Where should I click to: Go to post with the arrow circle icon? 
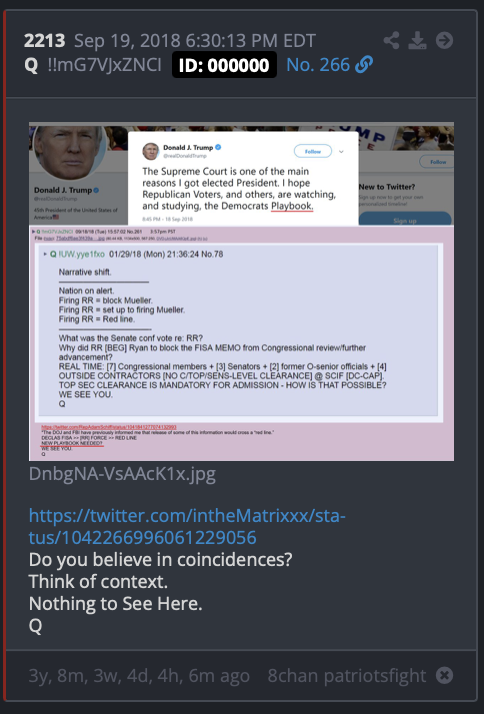(x=444, y=41)
